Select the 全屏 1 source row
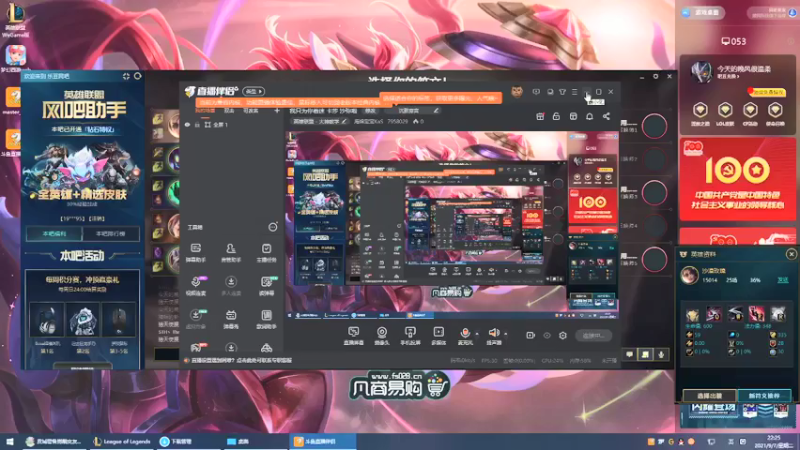Image resolution: width=800 pixels, height=450 pixels. tap(230, 124)
